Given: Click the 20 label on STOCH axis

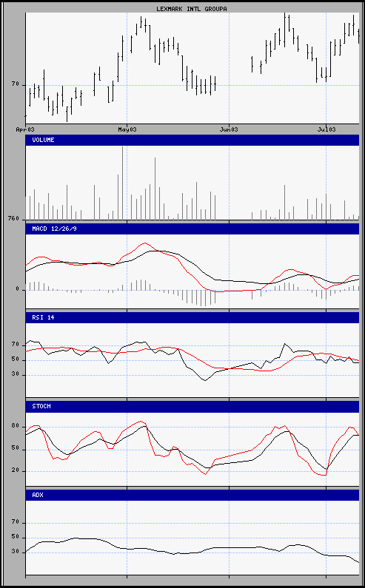Looking at the screenshot, I should coord(16,471).
